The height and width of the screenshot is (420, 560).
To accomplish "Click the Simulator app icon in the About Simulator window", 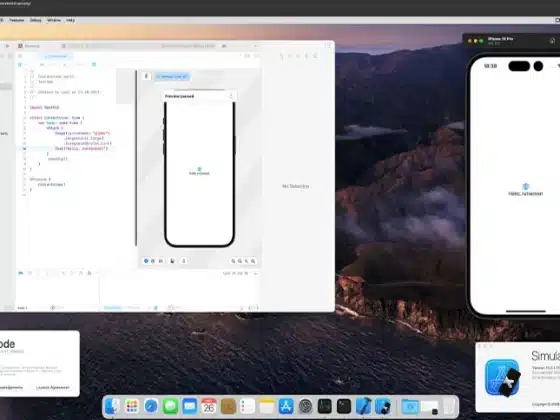I will coord(502,378).
